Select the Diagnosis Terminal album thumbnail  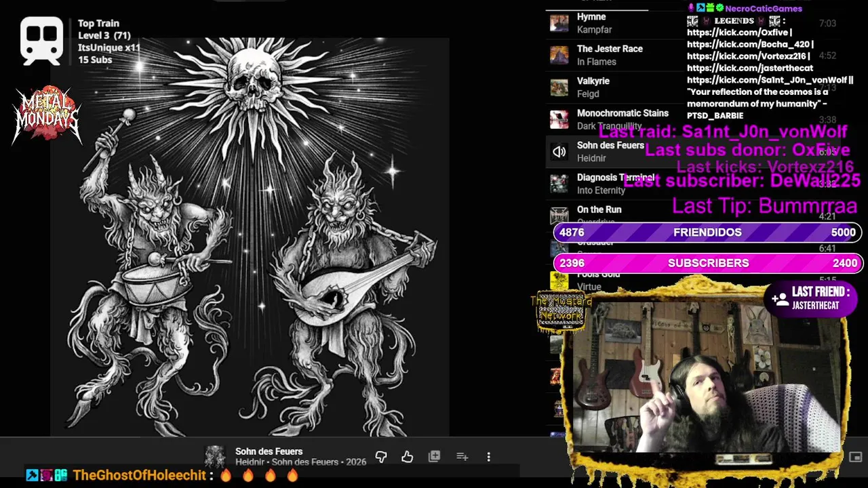click(559, 184)
